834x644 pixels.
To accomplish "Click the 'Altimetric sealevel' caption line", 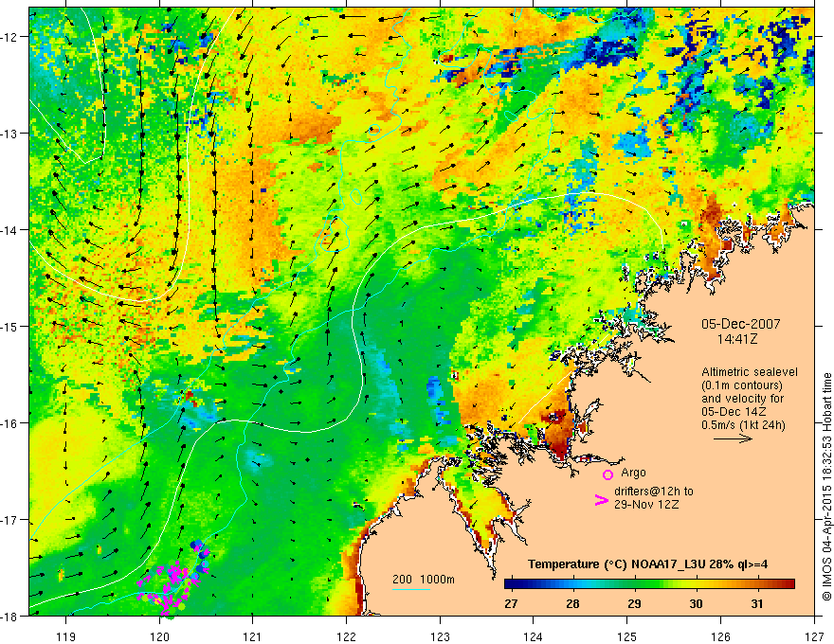I will click(x=750, y=372).
